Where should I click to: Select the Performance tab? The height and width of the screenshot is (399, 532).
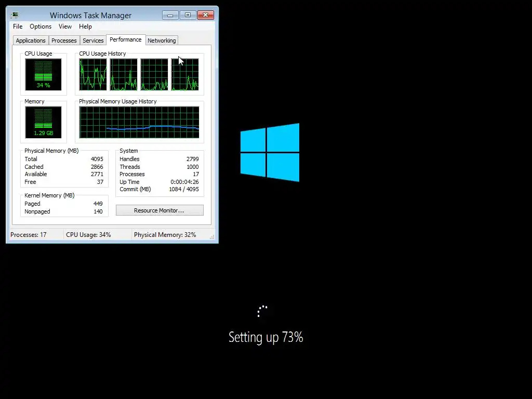coord(126,39)
